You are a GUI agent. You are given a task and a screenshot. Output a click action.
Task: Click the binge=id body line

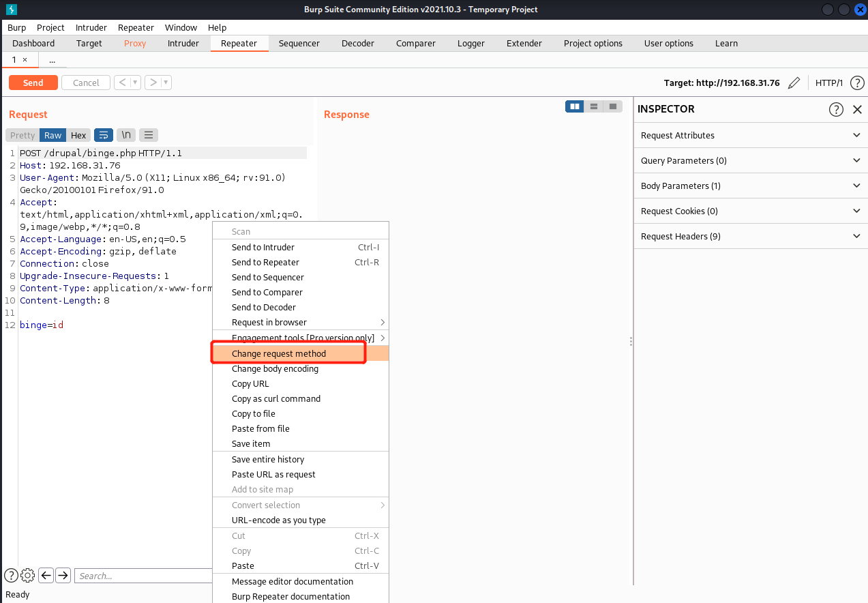point(42,325)
